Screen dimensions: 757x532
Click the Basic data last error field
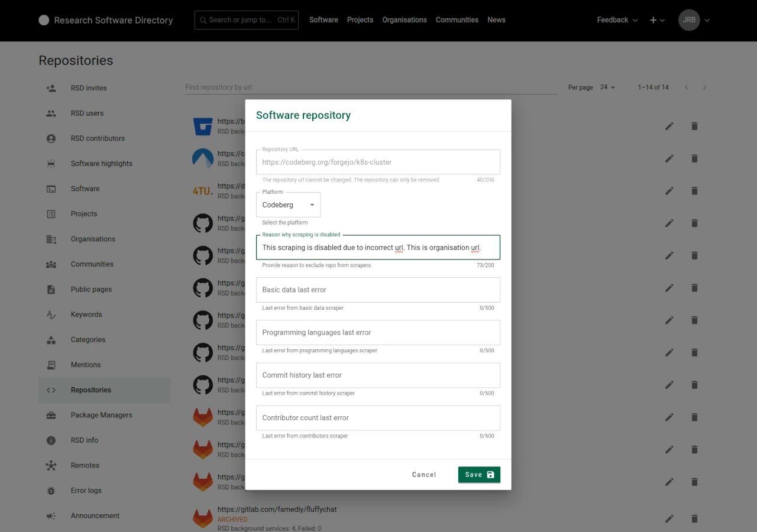378,290
